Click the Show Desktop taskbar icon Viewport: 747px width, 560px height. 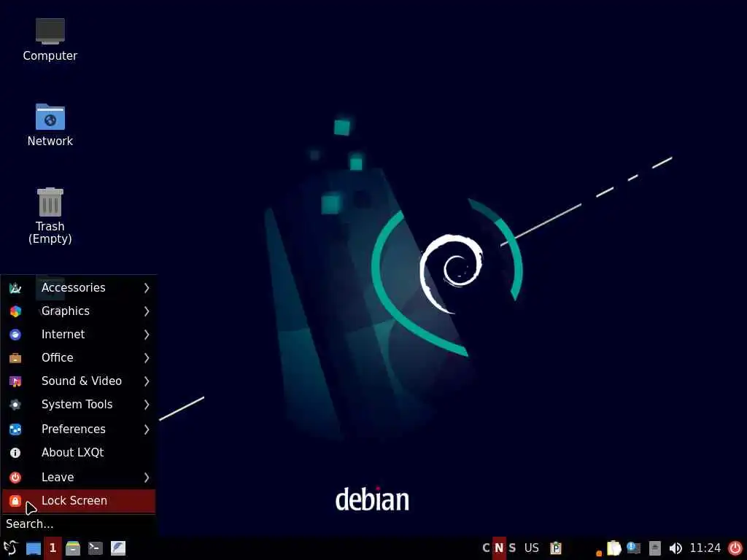coord(34,548)
